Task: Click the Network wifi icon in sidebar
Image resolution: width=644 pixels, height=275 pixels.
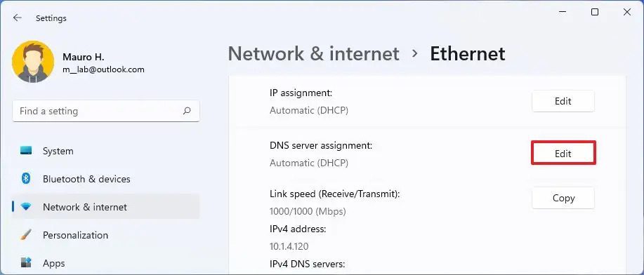Action: (26, 207)
